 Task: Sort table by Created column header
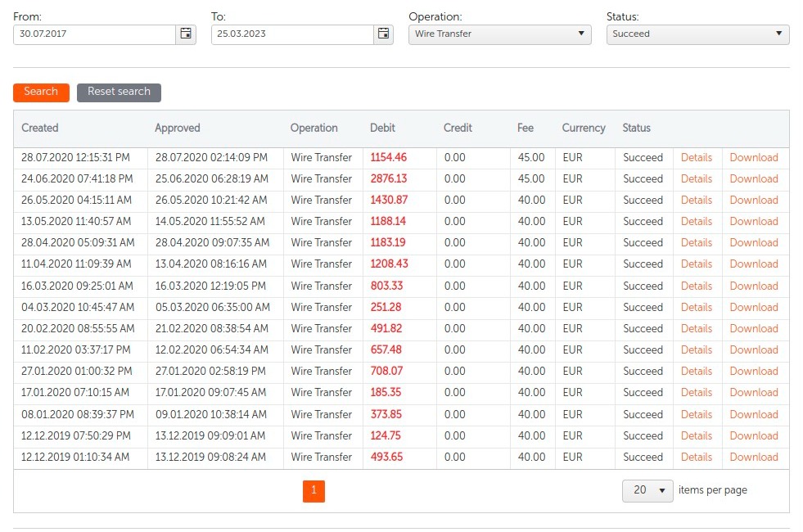coord(40,128)
